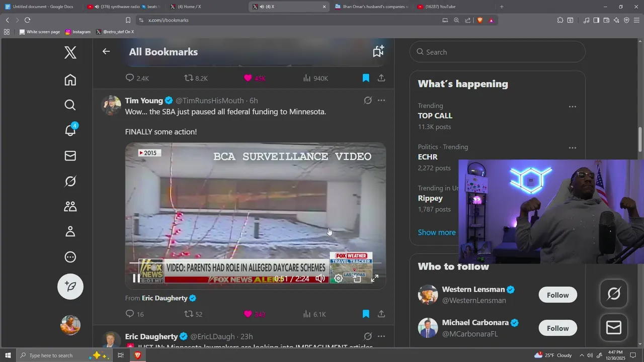Viewport: 644px width, 362px height.
Task: Switch to Ilhan Omar's husband's companies tab
Action: pos(371,7)
